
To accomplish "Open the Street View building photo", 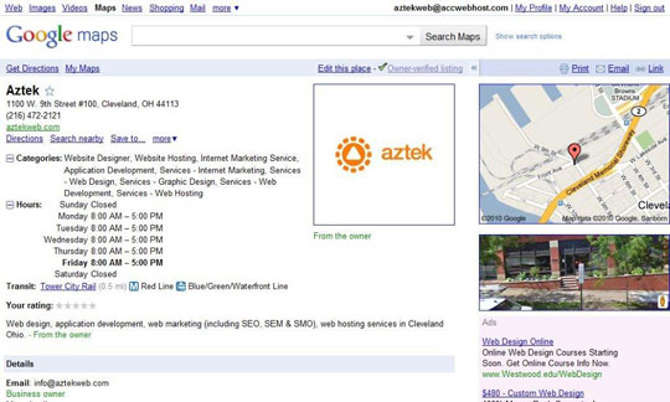I will [574, 273].
